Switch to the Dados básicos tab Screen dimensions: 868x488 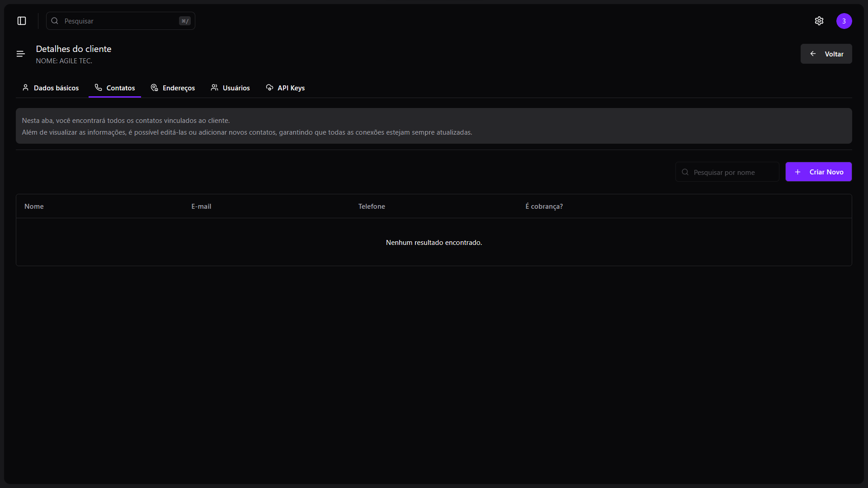click(56, 88)
